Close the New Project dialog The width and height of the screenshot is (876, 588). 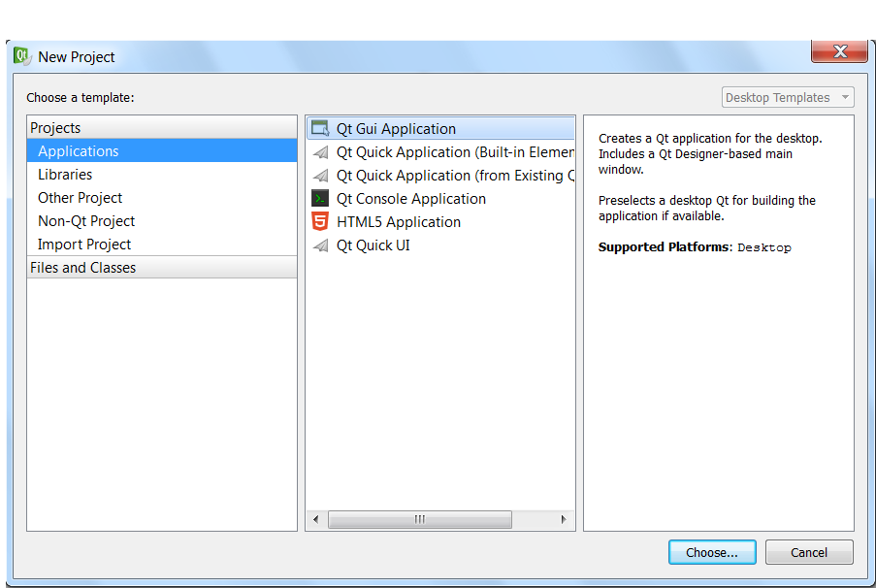point(839,51)
